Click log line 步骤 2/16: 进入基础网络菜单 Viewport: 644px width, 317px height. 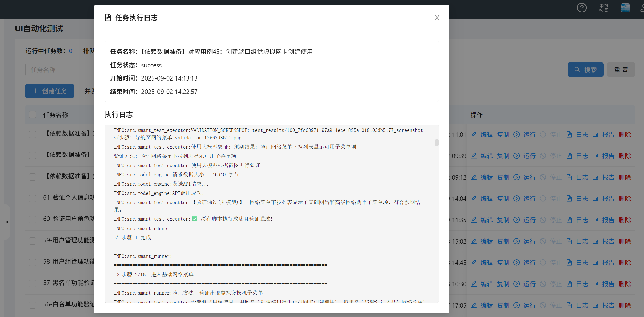coord(154,274)
